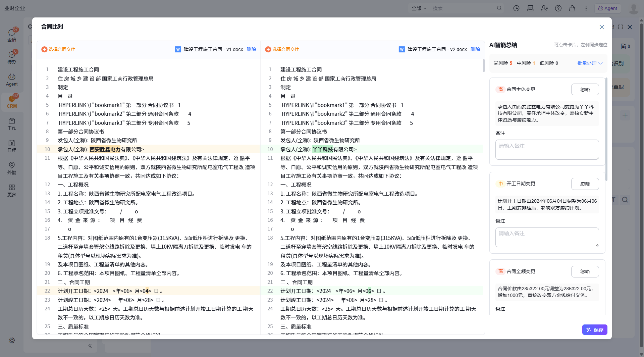Open the contacts icon in top bar

point(544,8)
